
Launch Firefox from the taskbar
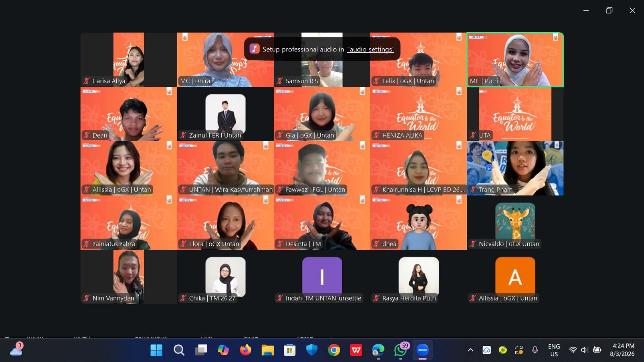point(245,350)
